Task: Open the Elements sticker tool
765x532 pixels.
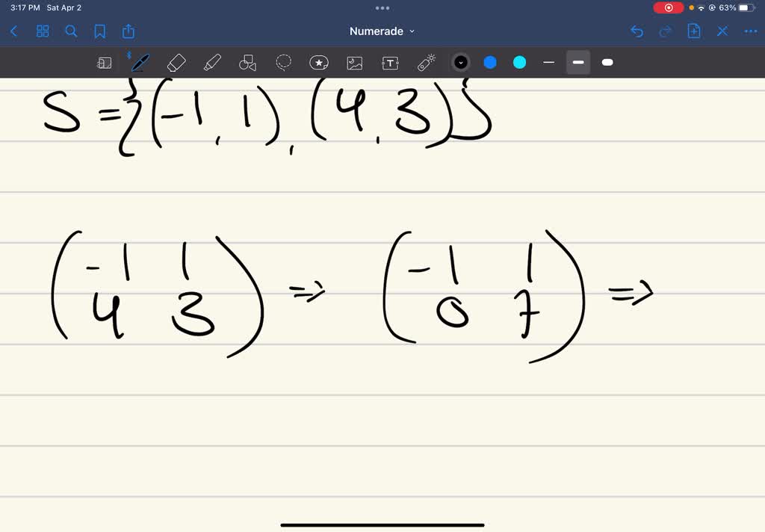Action: point(319,62)
